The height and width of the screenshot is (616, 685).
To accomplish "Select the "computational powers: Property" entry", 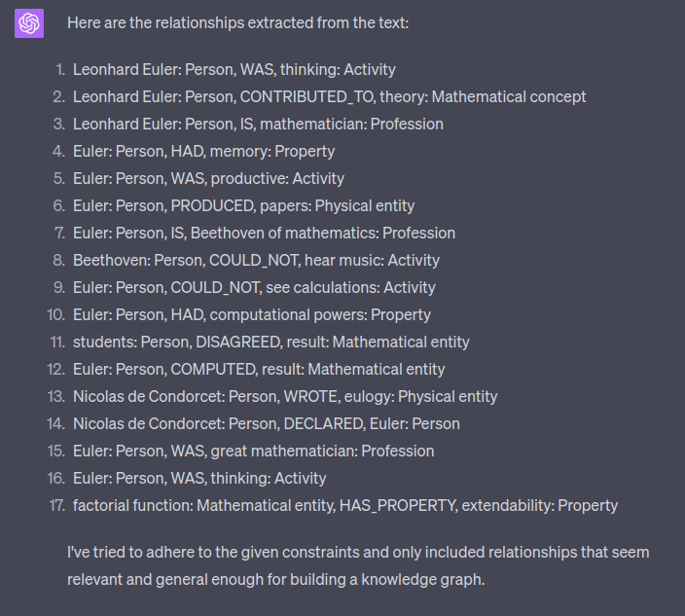I will (x=251, y=314).
